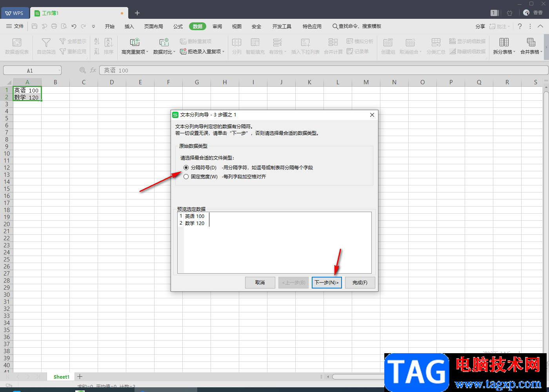Click the 分列 text-to-columns icon

point(236,42)
